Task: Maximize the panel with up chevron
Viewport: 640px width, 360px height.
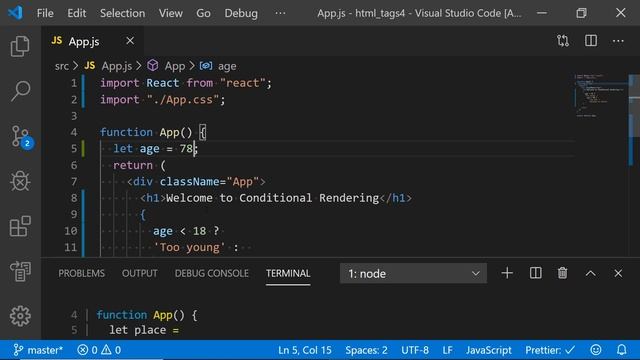Action: 590,273
